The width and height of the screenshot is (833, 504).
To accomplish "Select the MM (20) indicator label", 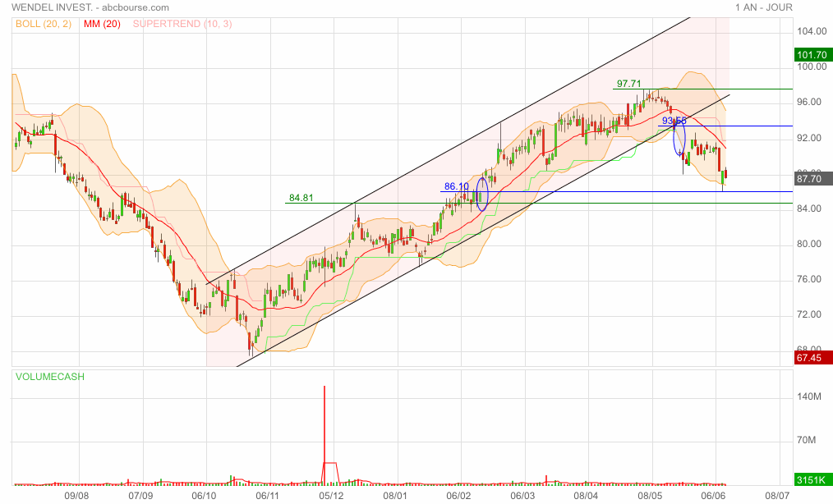I will [x=102, y=24].
